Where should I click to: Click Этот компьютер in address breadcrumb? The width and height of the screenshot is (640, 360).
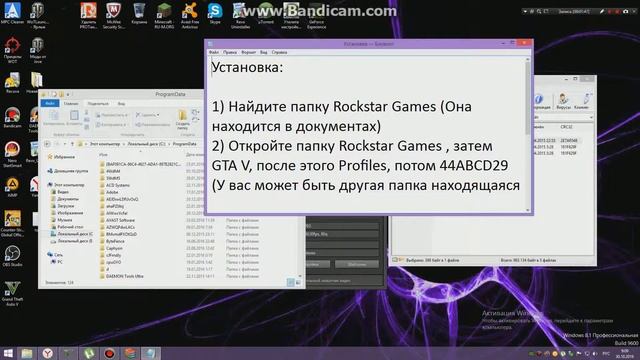click(x=105, y=144)
